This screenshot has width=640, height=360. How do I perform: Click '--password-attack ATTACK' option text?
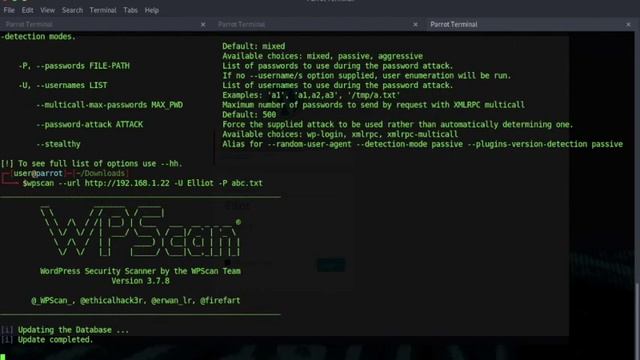90,124
